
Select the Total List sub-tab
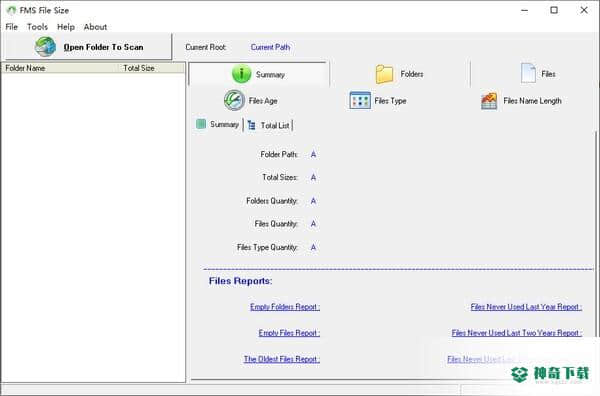tap(269, 125)
